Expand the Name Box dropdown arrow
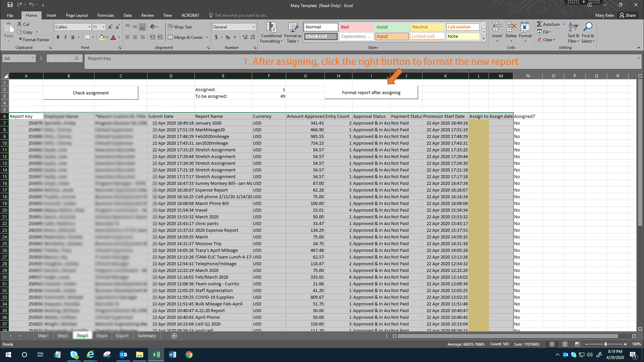644x362 pixels. point(33,58)
